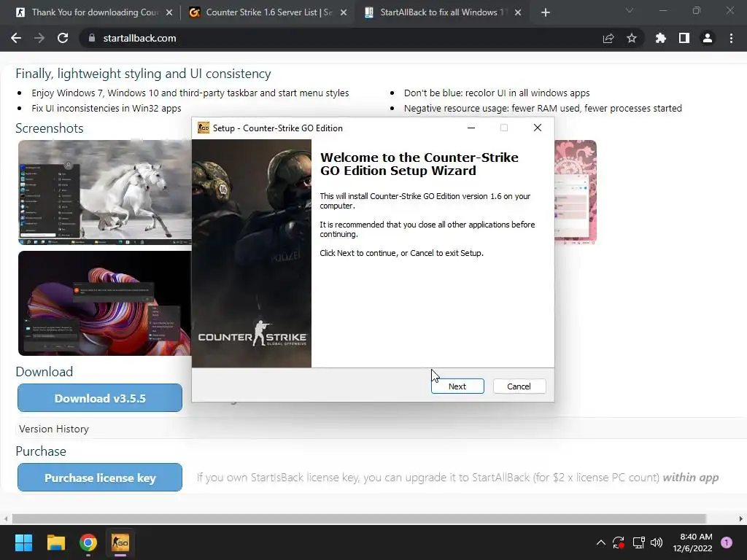
Task: Show hidden system tray icons
Action: tap(601, 542)
